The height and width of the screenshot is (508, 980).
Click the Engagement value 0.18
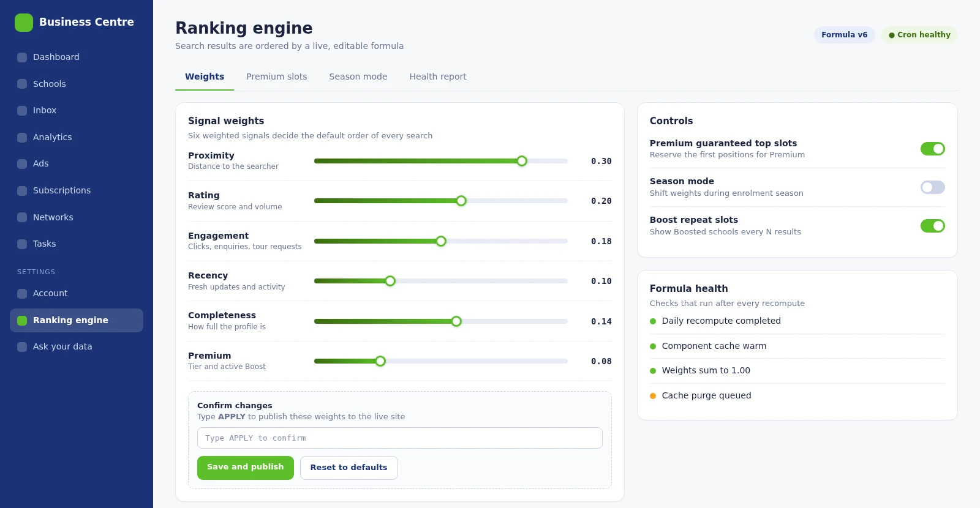[601, 242]
